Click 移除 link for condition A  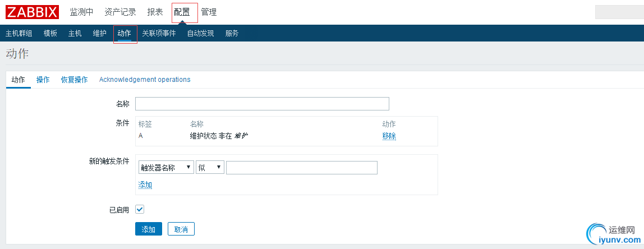[389, 136]
